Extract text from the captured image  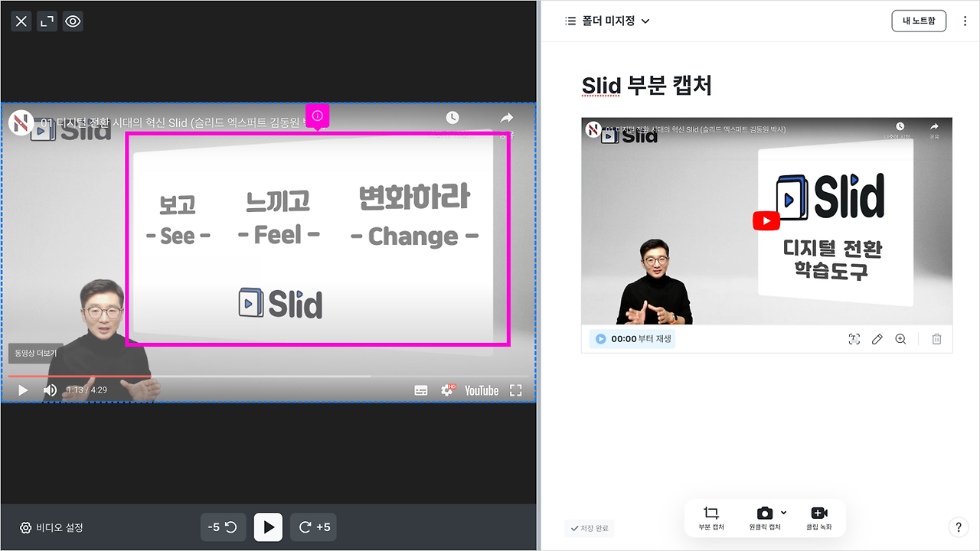click(x=854, y=339)
